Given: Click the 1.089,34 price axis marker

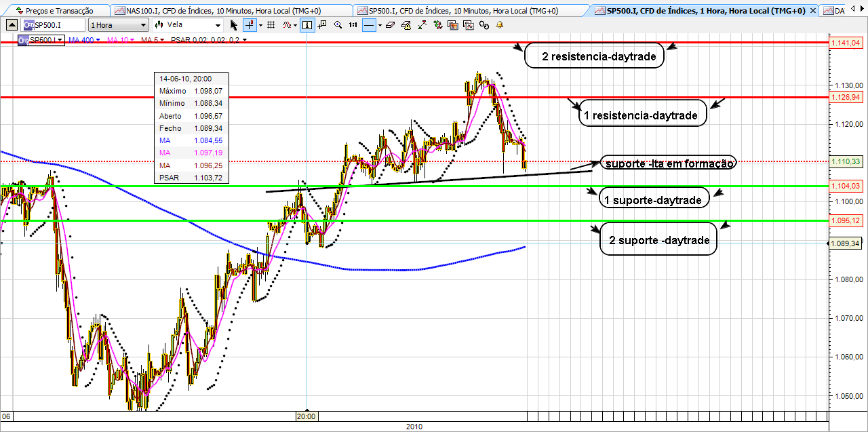Looking at the screenshot, I should (846, 243).
